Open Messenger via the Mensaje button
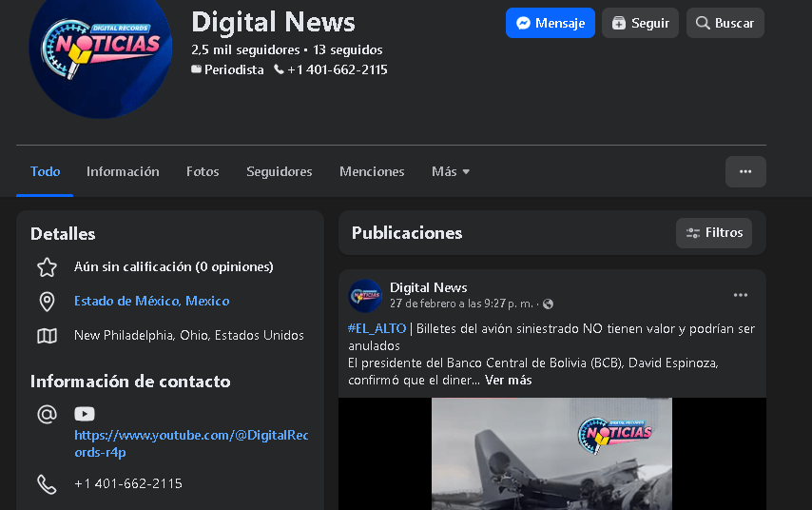812x510 pixels. coord(550,23)
